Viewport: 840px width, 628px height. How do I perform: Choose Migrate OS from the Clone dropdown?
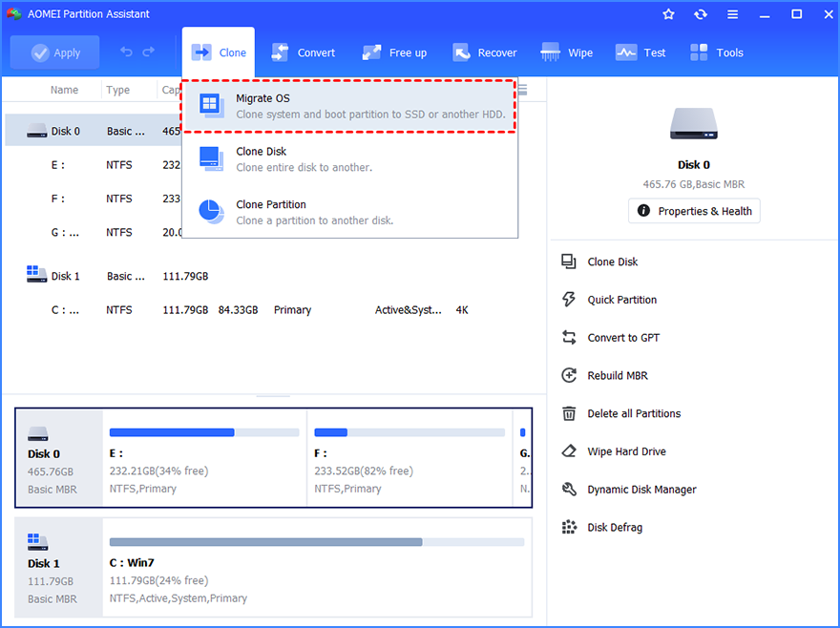click(x=349, y=106)
